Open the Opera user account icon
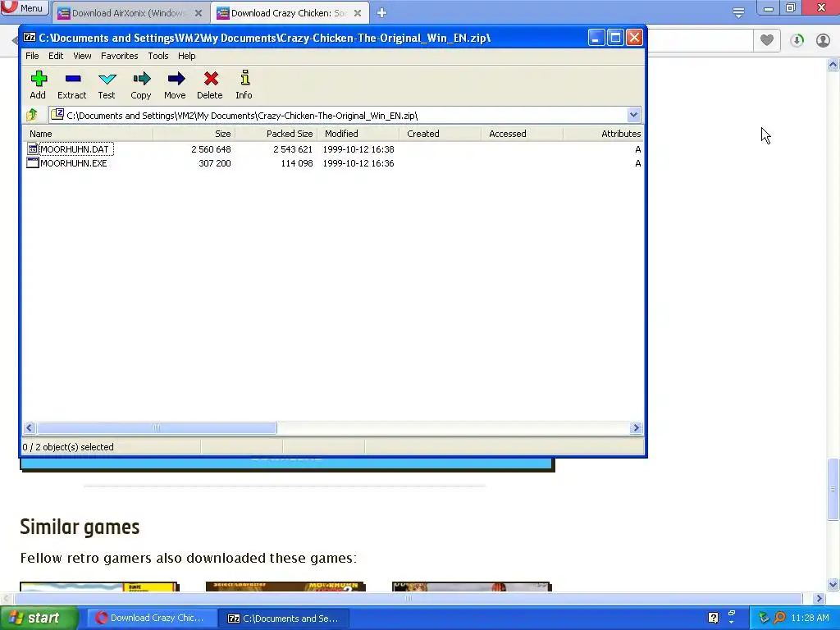840x630 pixels. [x=823, y=40]
